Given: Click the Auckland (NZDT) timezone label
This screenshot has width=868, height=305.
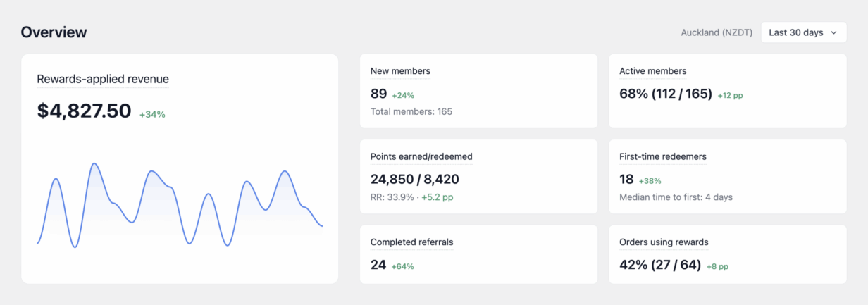Looking at the screenshot, I should (x=717, y=32).
